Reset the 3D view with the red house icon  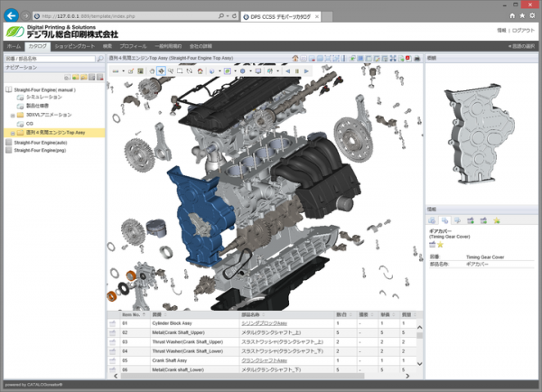pos(200,71)
